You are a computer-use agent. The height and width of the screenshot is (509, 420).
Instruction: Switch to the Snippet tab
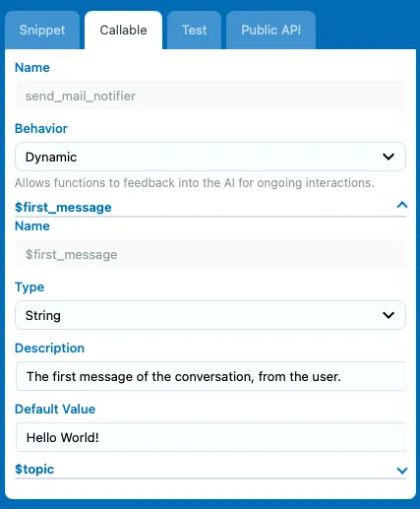pos(42,30)
